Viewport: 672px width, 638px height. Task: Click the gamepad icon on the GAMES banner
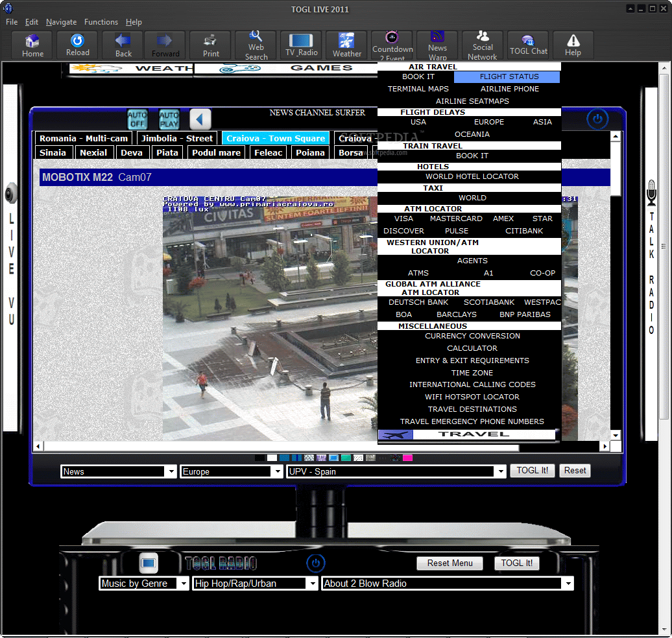click(x=240, y=69)
